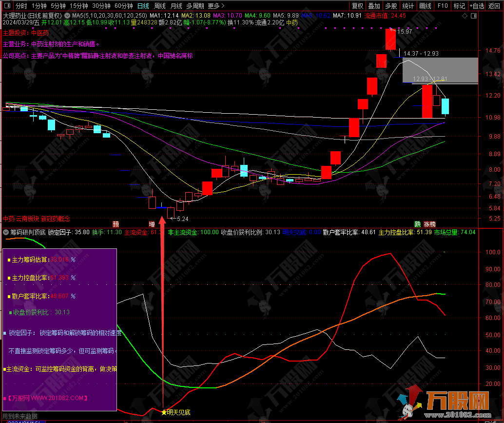Click the magenta MA3: 10.70 value
Screen dimensions: 504x423
pyautogui.click(x=228, y=16)
